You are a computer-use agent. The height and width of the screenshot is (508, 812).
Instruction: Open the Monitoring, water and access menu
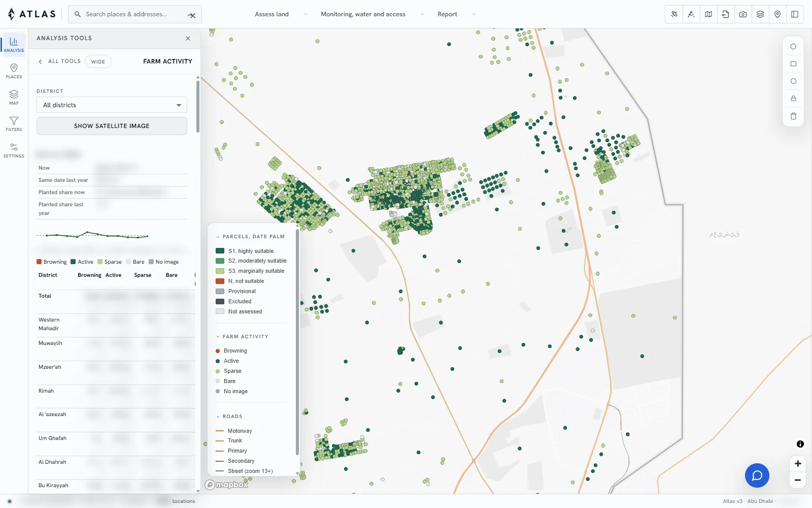[x=373, y=14]
